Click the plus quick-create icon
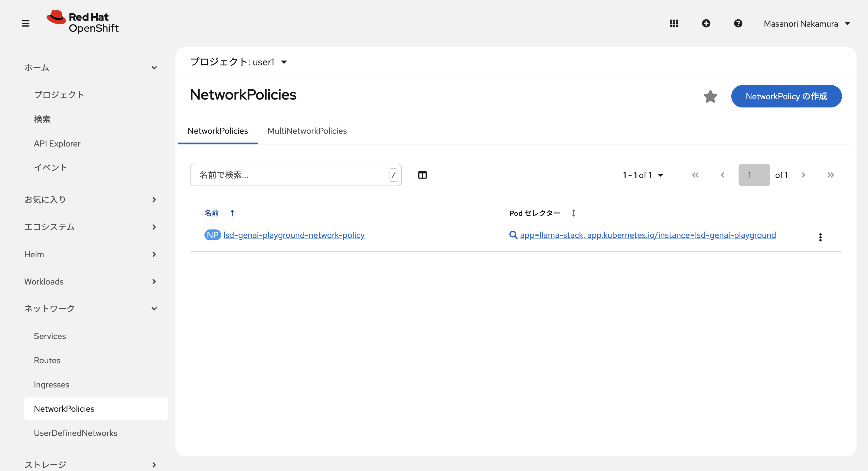The height and width of the screenshot is (471, 868). click(706, 23)
